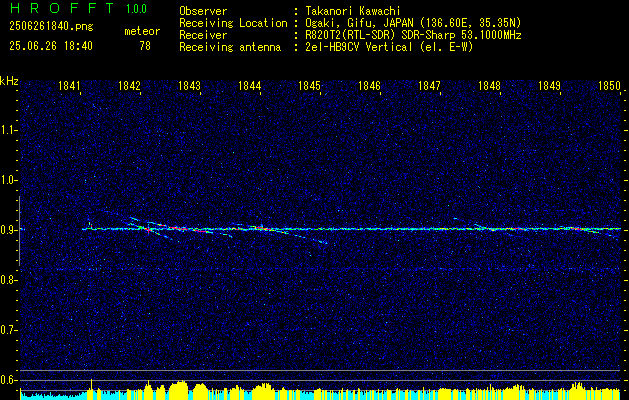
Task: Click the location Ogaki, Gifu, JAPAN coordinates
Action: click(413, 23)
